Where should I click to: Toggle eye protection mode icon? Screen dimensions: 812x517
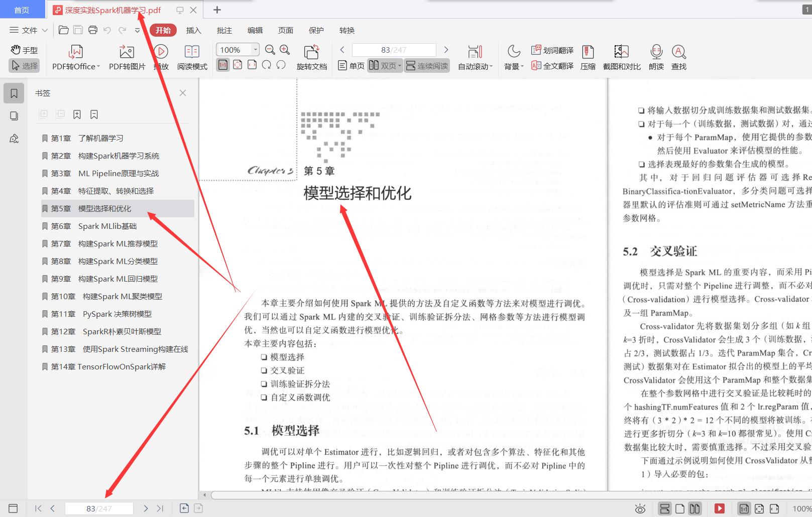click(640, 509)
